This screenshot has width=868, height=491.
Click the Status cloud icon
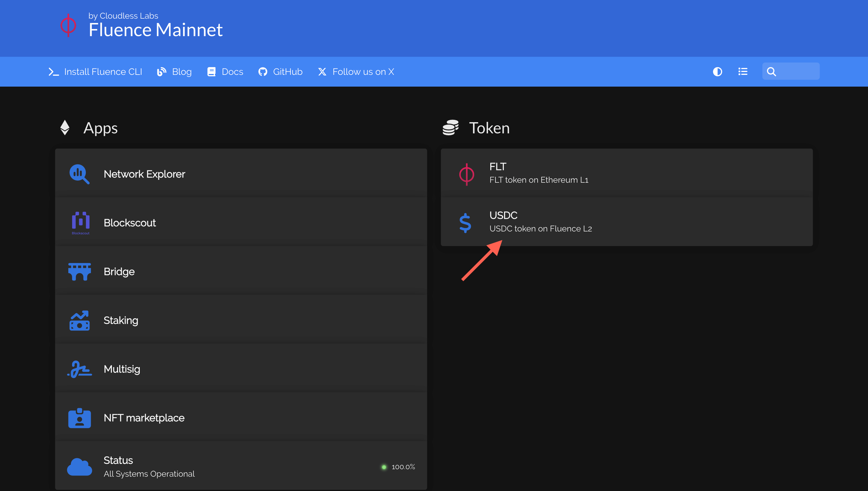[80, 467]
